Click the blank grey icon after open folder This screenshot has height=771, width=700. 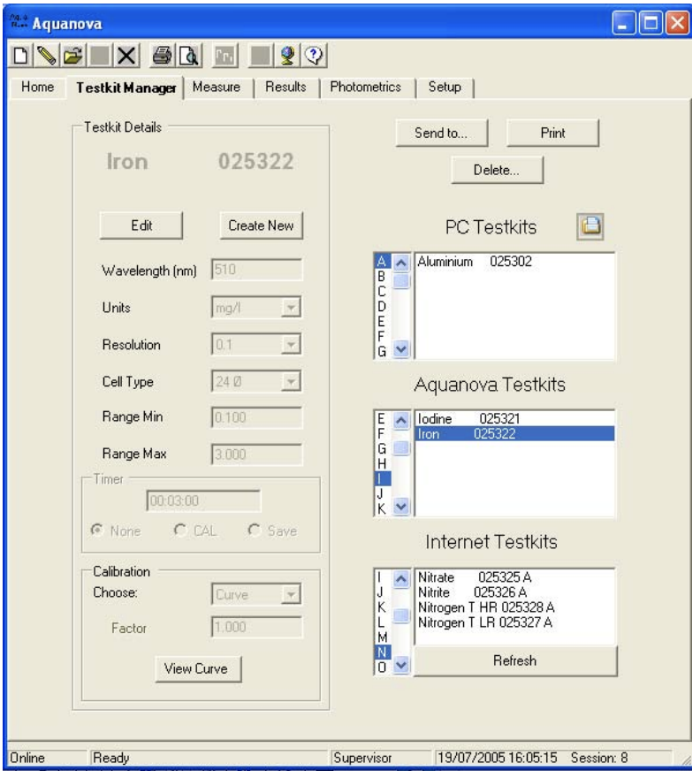[100, 55]
